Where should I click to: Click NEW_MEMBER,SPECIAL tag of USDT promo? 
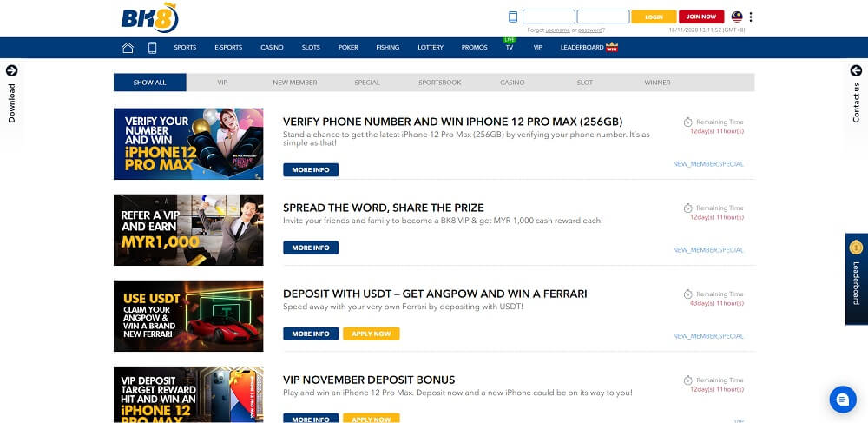[x=708, y=336]
